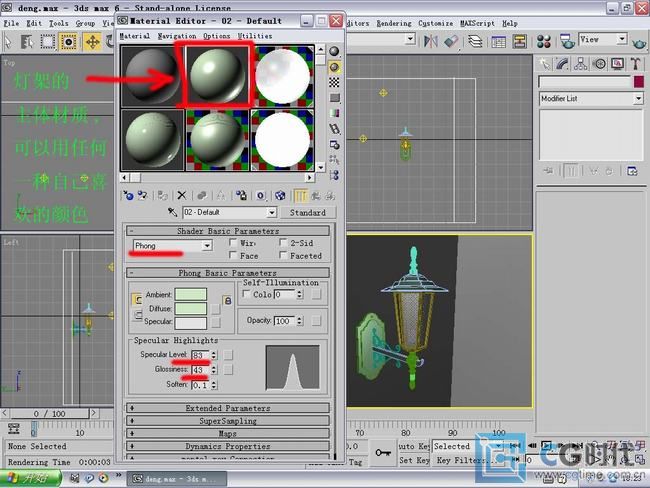Viewport: 650px width, 488px height.
Task: Toggle the Ambient-Diffuse lock button
Action: coord(227,301)
